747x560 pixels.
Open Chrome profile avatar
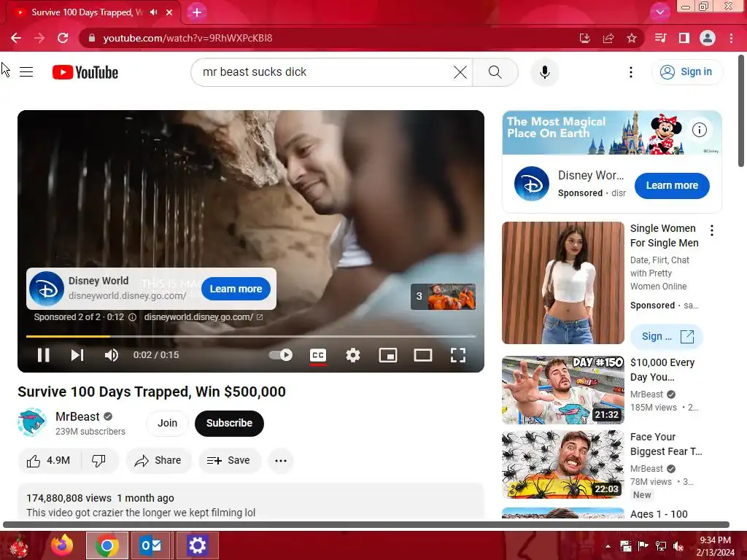(x=708, y=38)
